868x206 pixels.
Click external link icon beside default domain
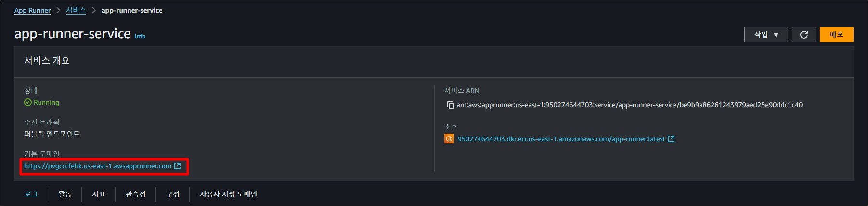tap(177, 166)
